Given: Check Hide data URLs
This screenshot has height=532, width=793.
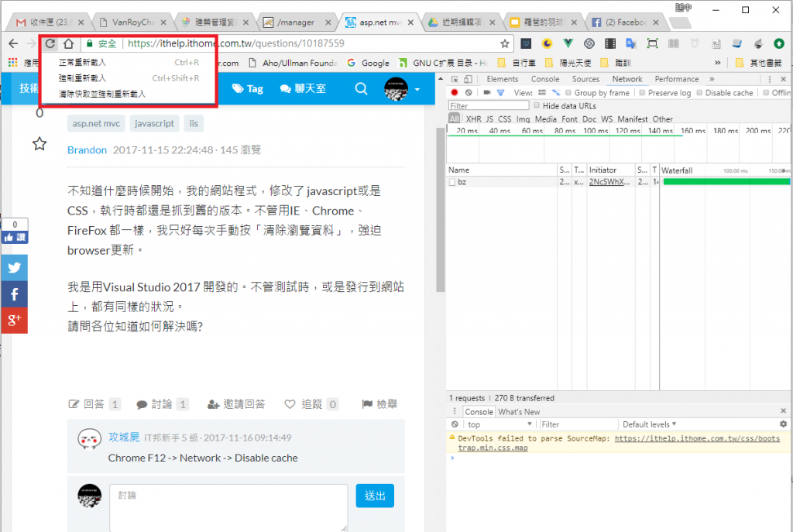Looking at the screenshot, I should pos(537,105).
